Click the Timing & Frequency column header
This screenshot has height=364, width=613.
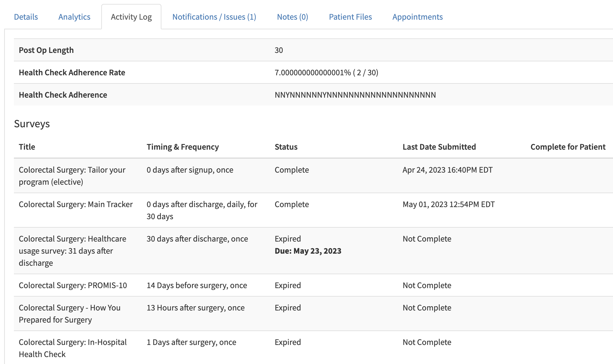click(x=183, y=147)
